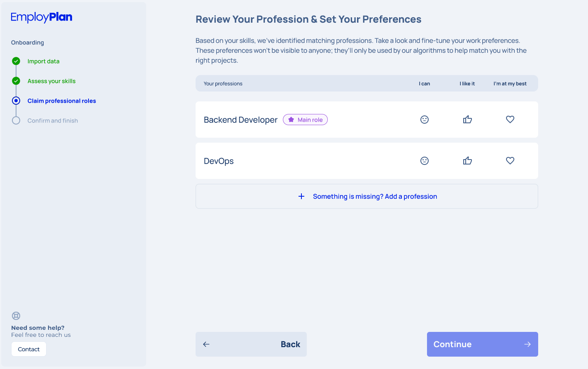The image size is (588, 369).
Task: Toggle heart "I'm at my best" for Backend Developer
Action: [x=510, y=120]
